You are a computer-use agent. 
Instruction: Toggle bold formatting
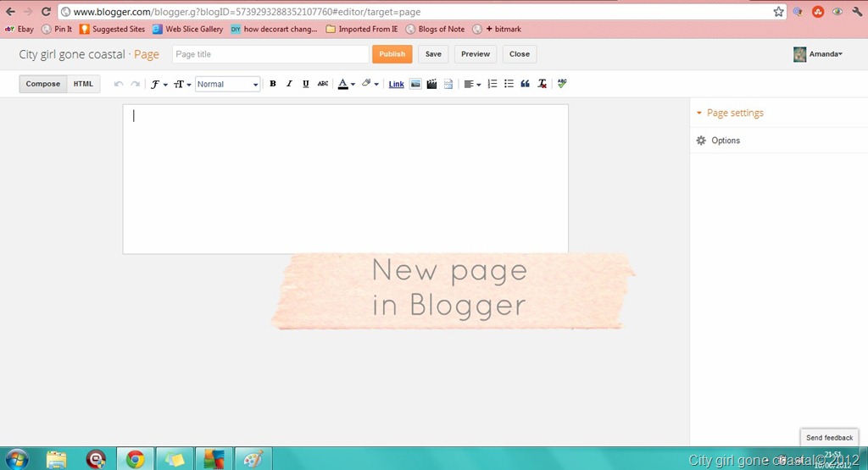(x=272, y=84)
